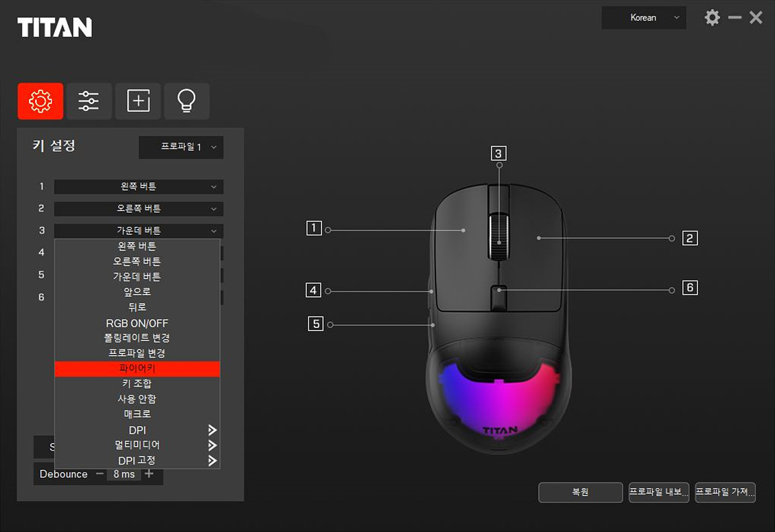Open the macro plus tab
The height and width of the screenshot is (532, 775).
pyautogui.click(x=138, y=101)
